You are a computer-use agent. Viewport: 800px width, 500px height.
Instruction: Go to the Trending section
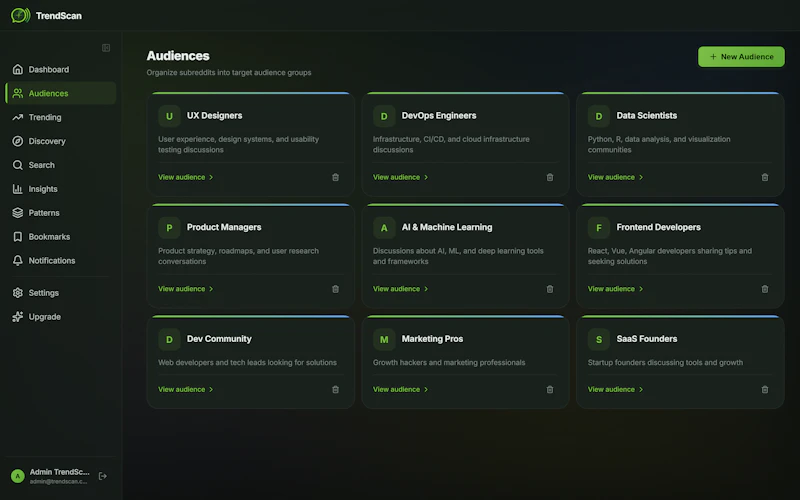(x=61, y=117)
